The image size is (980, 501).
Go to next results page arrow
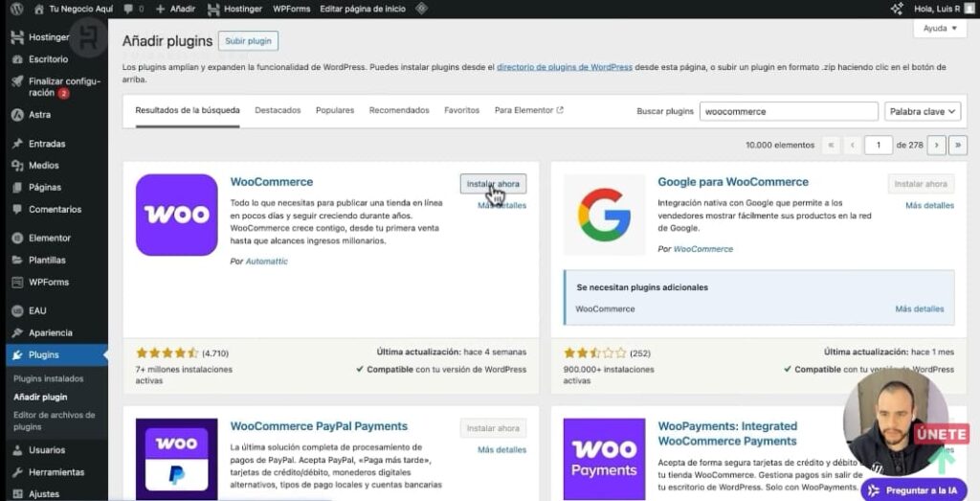[x=936, y=145]
